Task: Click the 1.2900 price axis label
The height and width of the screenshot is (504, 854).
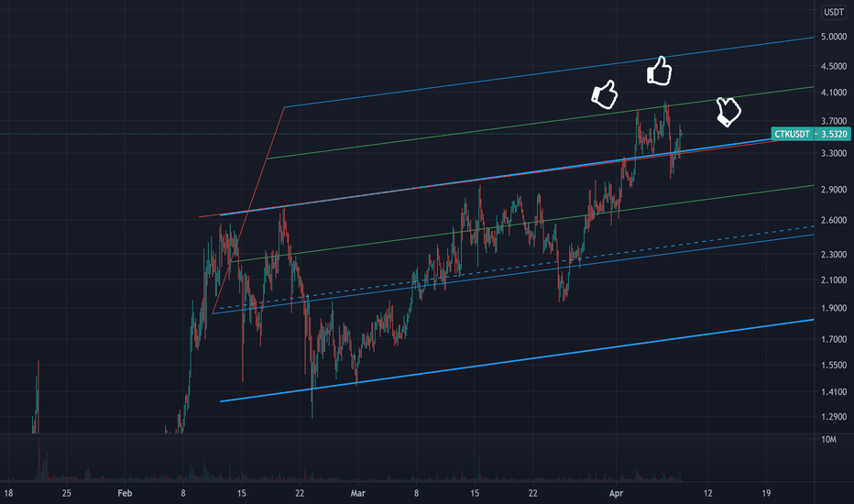Action: (834, 417)
